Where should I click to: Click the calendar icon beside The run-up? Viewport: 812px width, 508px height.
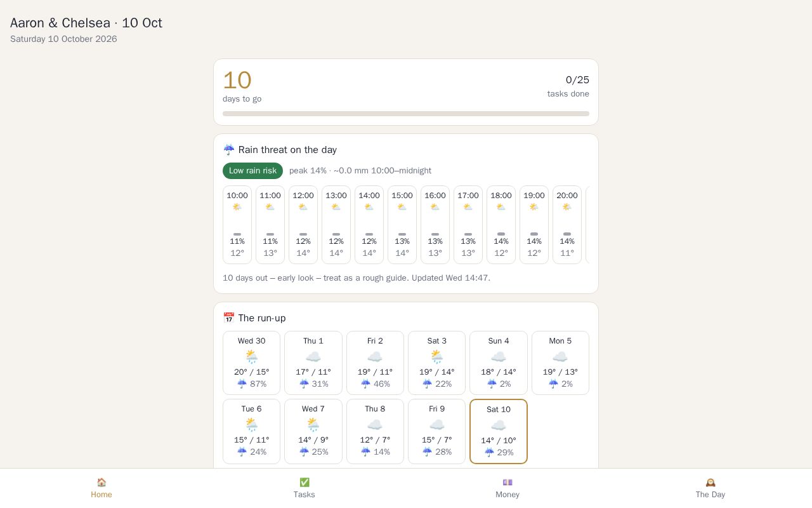tap(229, 318)
